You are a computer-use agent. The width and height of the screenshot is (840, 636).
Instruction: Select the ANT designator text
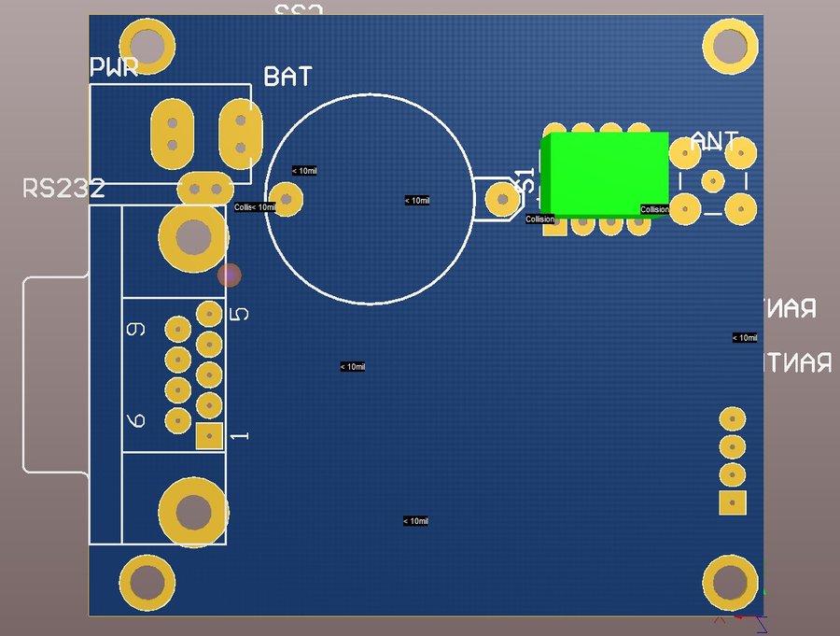click(x=715, y=141)
